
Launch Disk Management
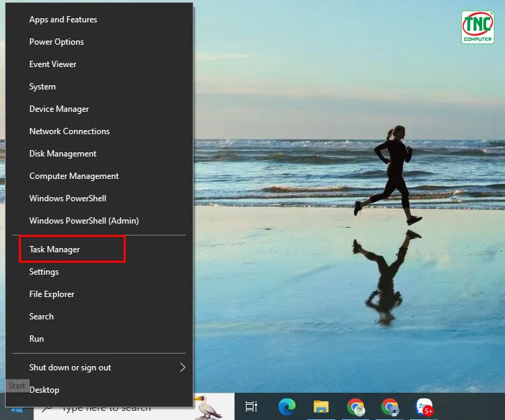[99, 154]
